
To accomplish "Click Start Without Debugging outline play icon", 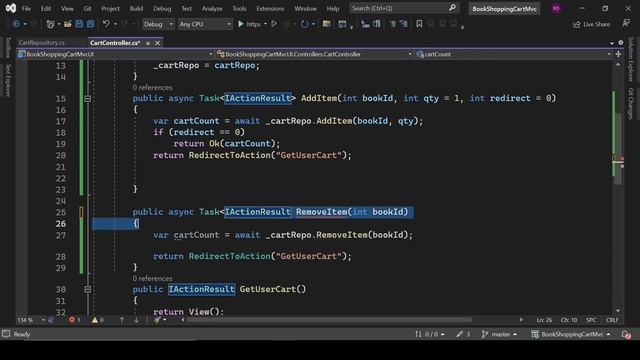I will 274,24.
